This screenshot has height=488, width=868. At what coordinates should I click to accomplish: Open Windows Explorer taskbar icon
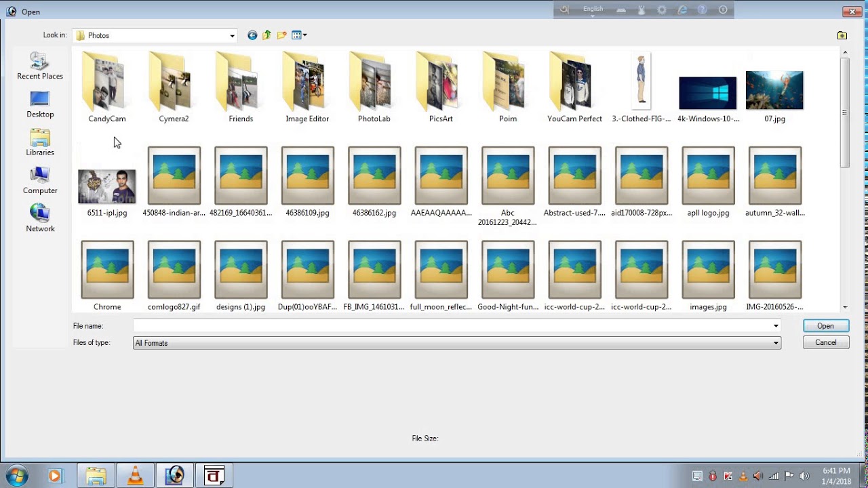(96, 476)
